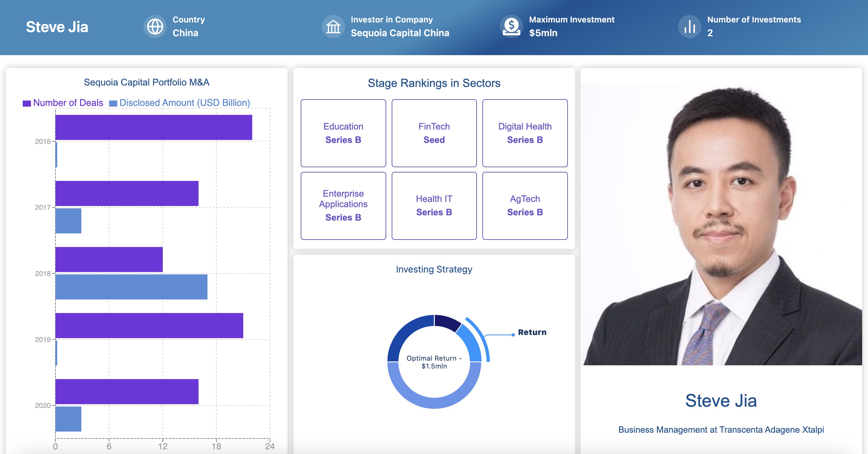Click purple Number of Deals legend swatch
This screenshot has width=868, height=454.
point(27,104)
